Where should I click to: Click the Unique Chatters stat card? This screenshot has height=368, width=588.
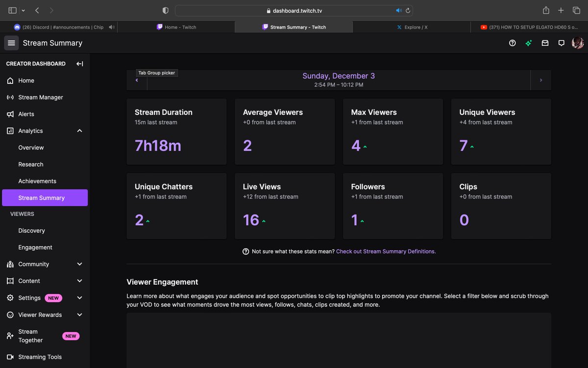pos(176,206)
